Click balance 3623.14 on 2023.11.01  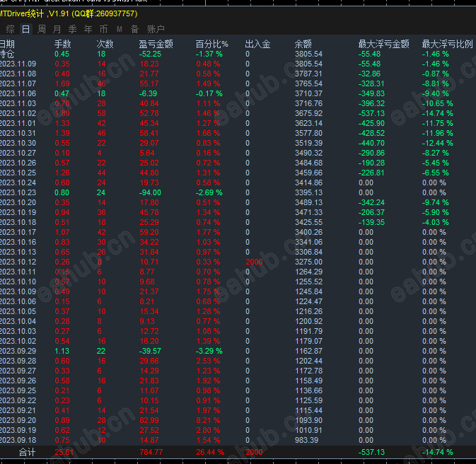[308, 123]
